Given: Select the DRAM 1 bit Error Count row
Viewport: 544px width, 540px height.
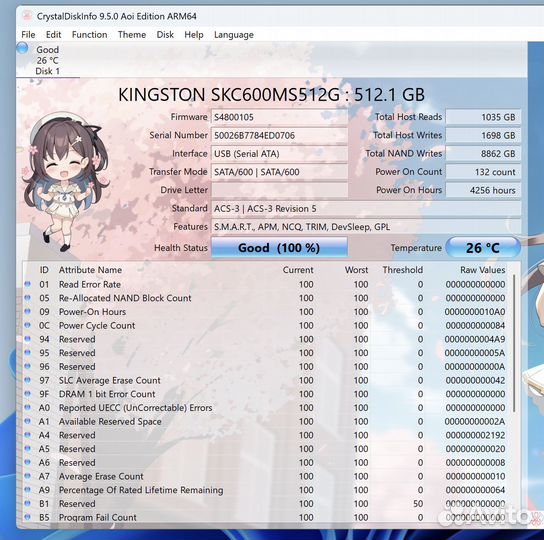Looking at the screenshot, I should [265, 394].
